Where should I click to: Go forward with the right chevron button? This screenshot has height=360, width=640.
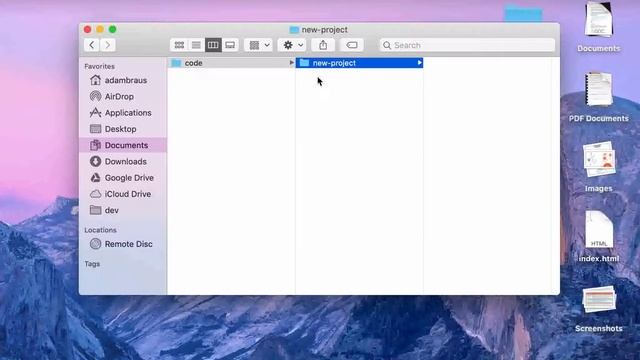tap(108, 45)
